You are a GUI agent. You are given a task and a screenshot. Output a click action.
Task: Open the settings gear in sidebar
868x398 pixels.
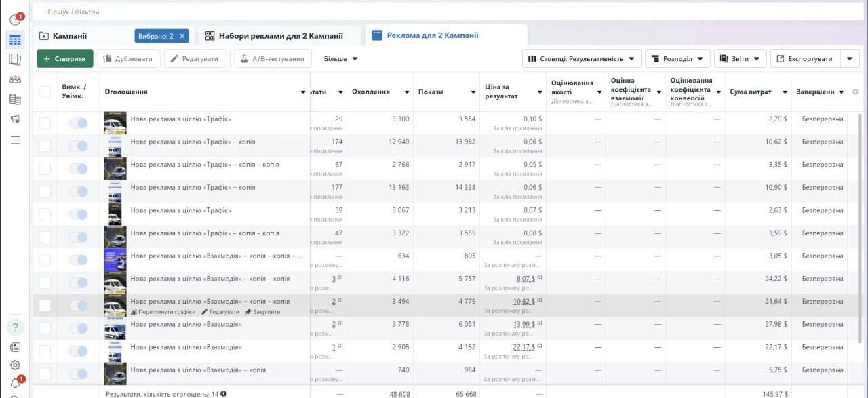(15, 365)
